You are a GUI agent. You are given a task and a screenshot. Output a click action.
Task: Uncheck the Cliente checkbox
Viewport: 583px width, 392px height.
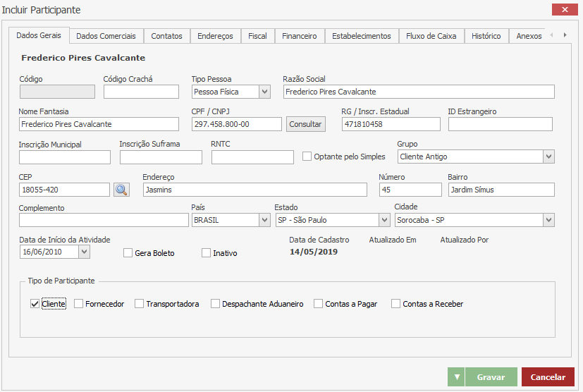pos(35,304)
